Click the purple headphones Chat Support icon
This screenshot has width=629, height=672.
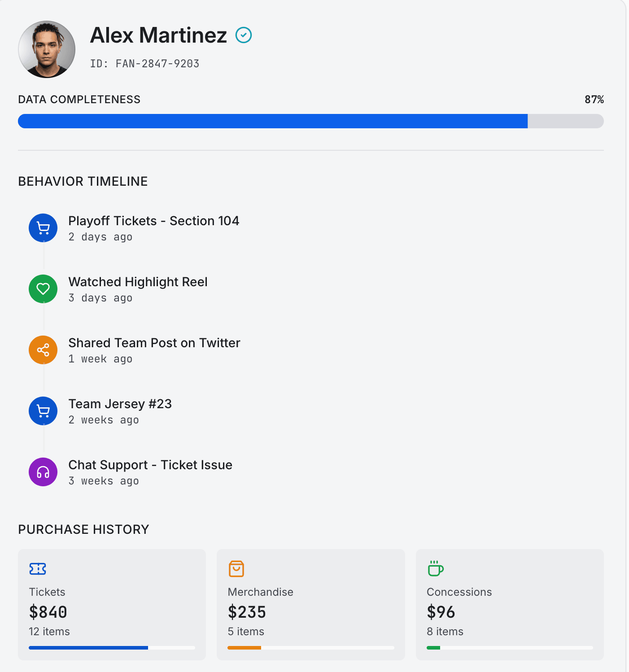(x=43, y=472)
